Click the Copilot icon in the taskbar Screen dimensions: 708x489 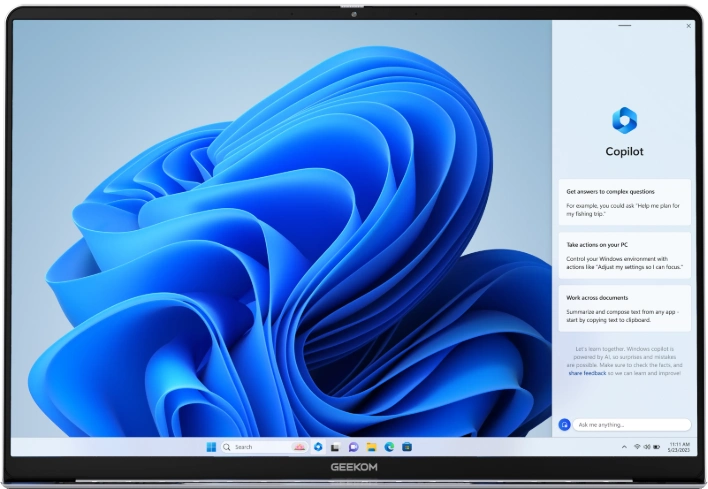tap(318, 447)
